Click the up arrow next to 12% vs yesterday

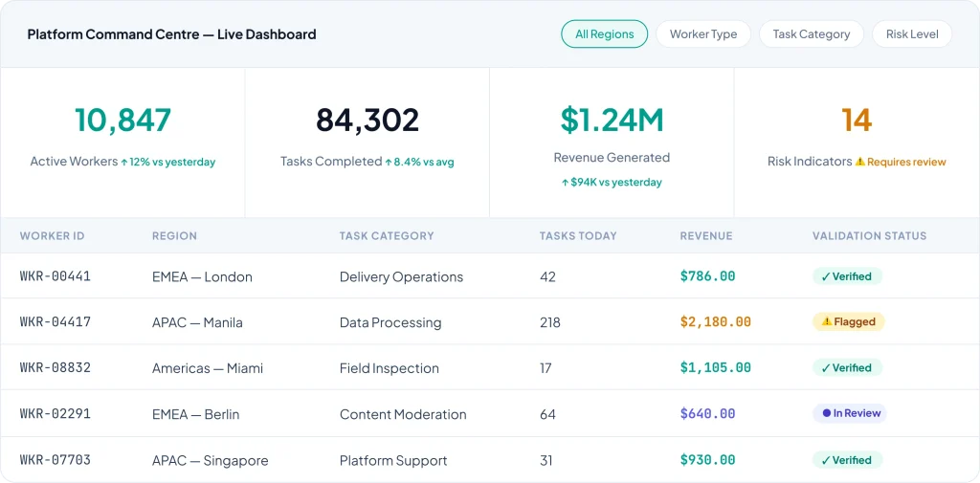tap(125, 162)
